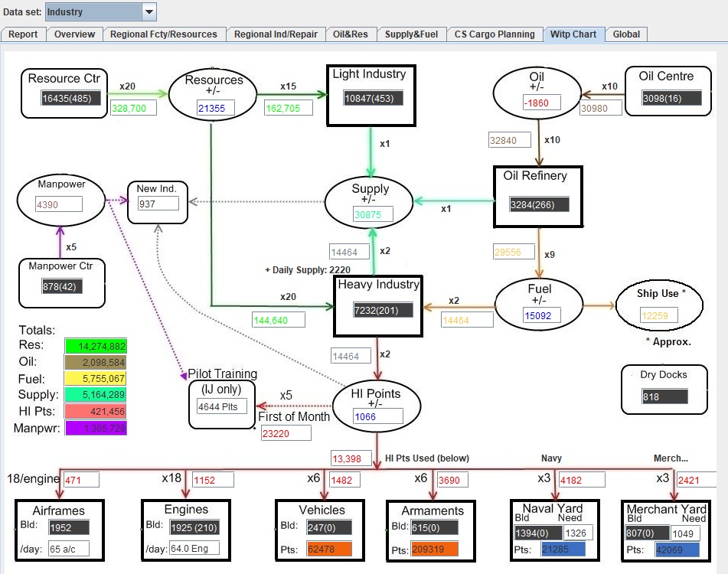Viewport: 728px width, 574px height.
Task: Click the 162,705 light industry flow value
Action: click(x=289, y=108)
